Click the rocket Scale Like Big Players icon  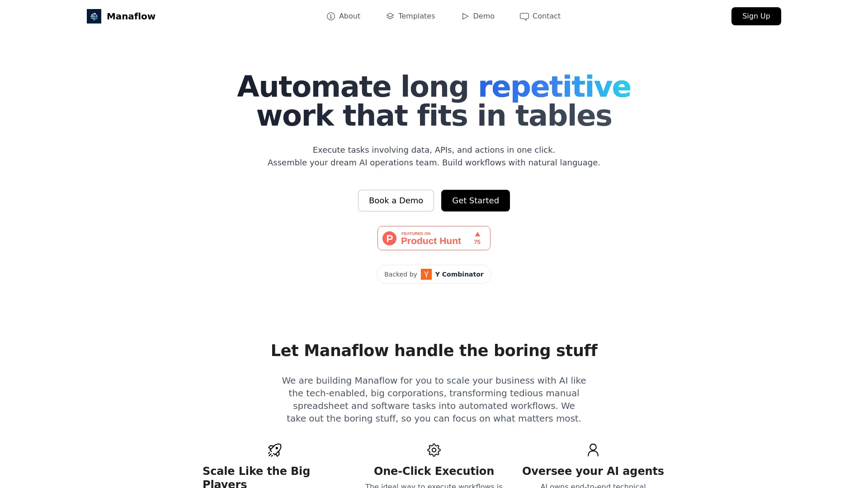tap(275, 450)
